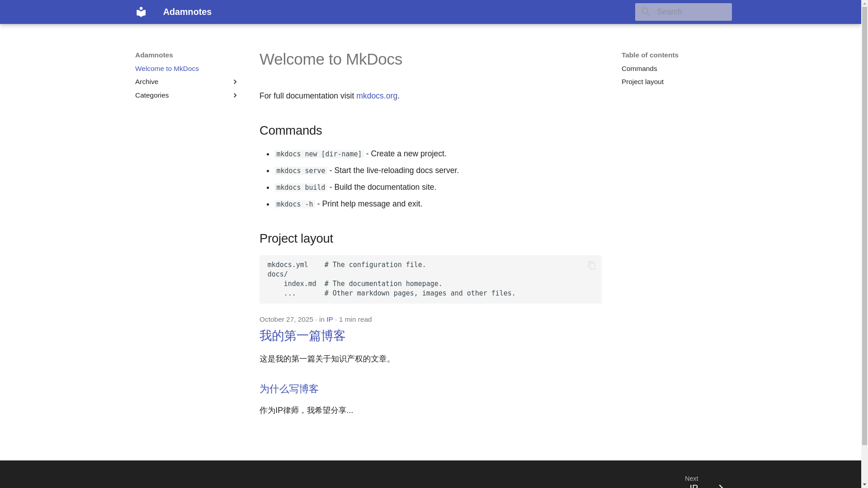Open the 为什么写博客 heading link

(289, 389)
